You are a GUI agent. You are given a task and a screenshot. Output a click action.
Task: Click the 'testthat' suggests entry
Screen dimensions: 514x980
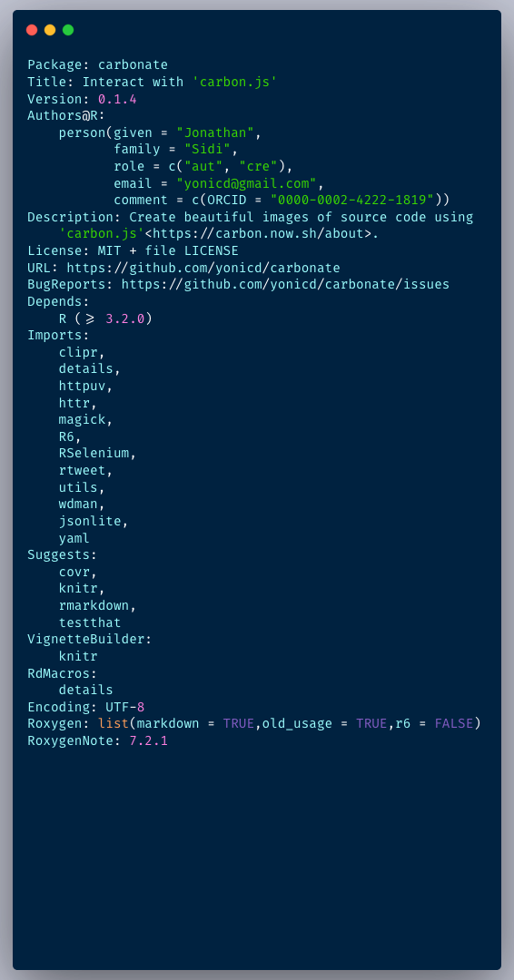[x=90, y=622]
